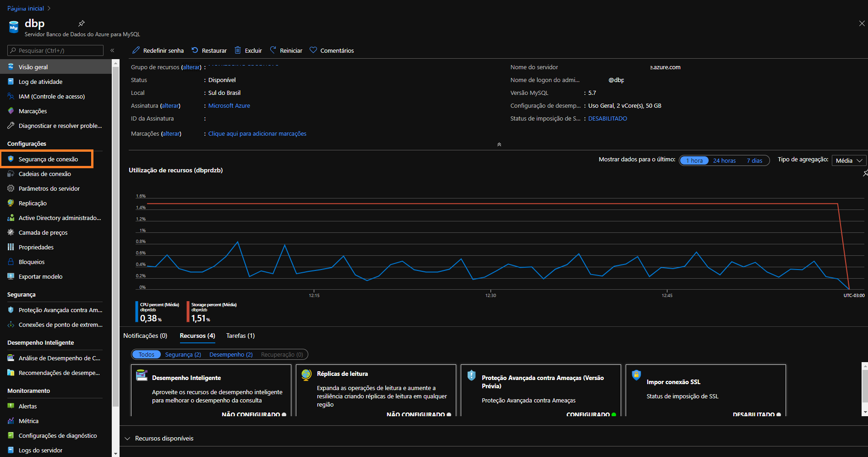Click breadcrumb chevron after Página inicial
This screenshot has width=868, height=457.
point(49,8)
